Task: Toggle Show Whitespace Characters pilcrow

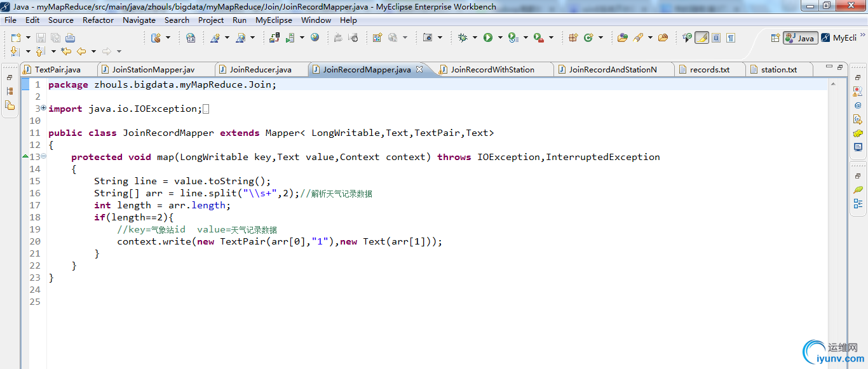Action: (731, 37)
